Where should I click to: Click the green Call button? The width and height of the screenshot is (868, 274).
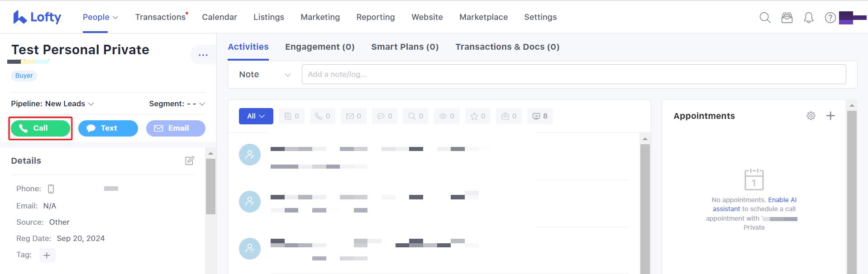click(x=40, y=128)
